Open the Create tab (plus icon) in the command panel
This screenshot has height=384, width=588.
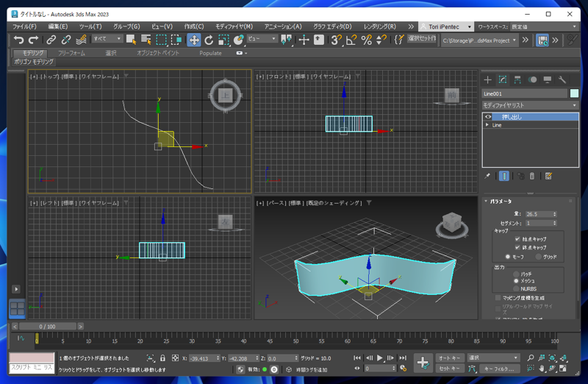(x=487, y=79)
